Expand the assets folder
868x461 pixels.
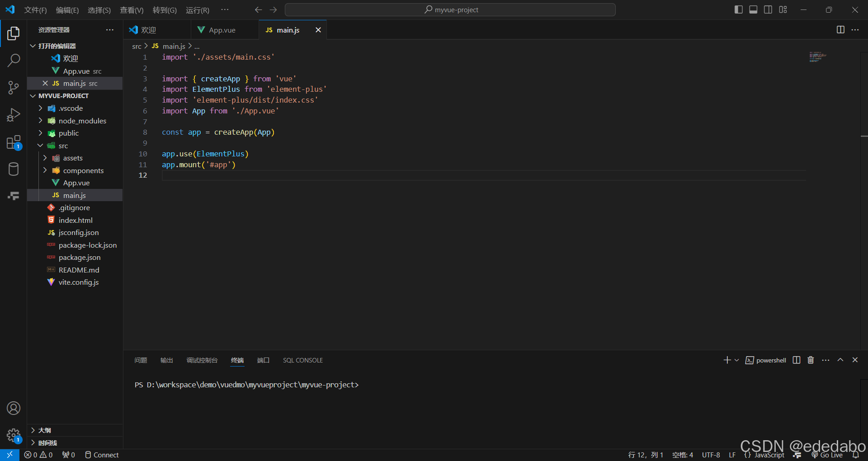pos(45,158)
